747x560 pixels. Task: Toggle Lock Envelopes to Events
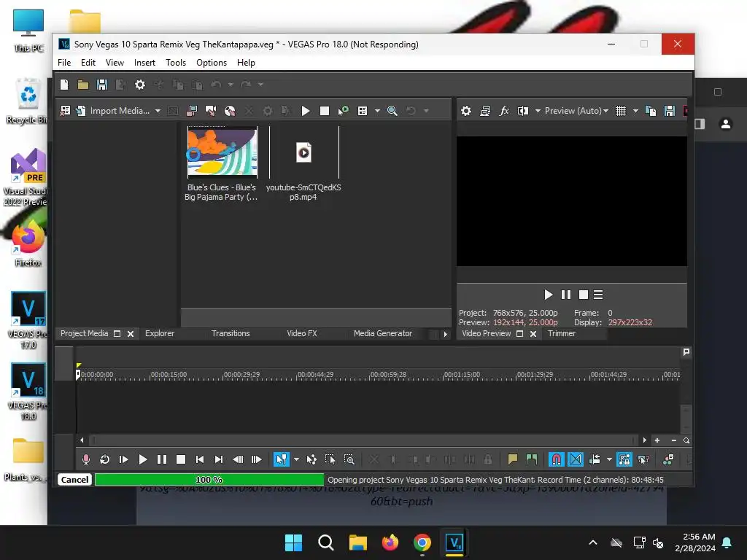tap(624, 459)
